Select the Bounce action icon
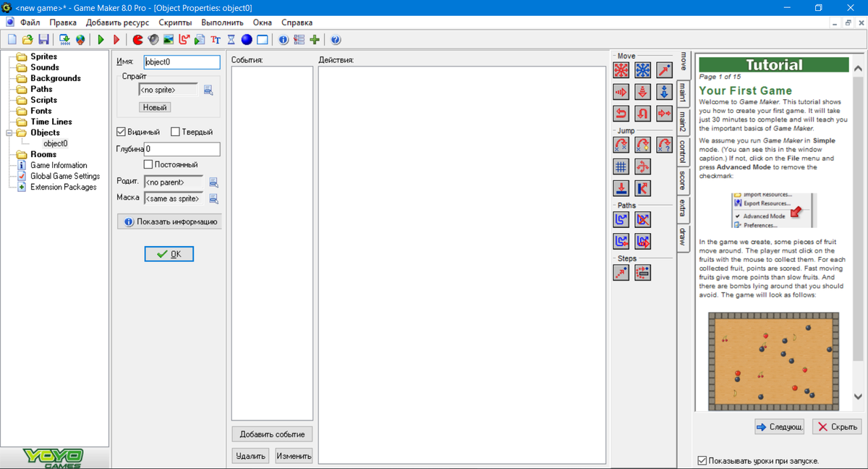868x469 pixels. pos(643,188)
